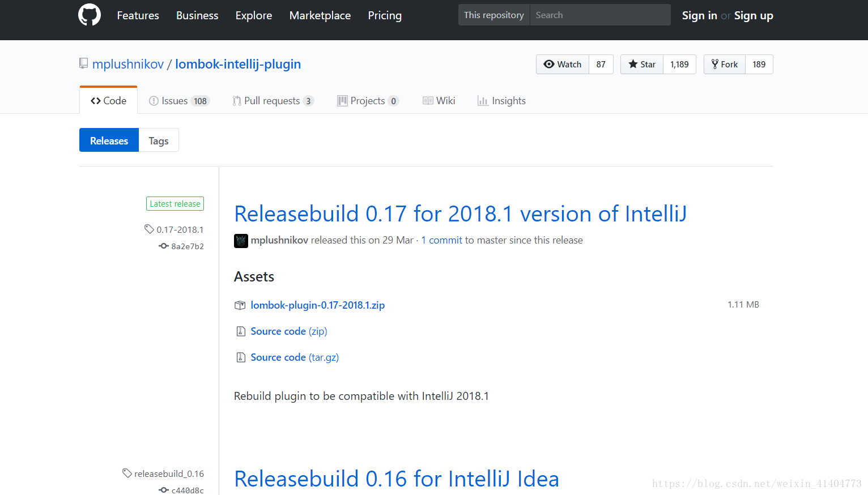Open the GitHub Octocat logo homepage

pyautogui.click(x=90, y=15)
